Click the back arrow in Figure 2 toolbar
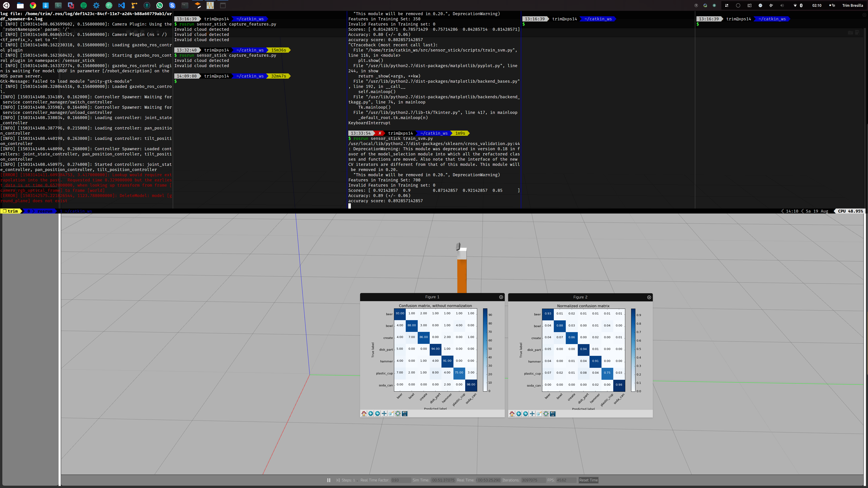 [x=519, y=414]
